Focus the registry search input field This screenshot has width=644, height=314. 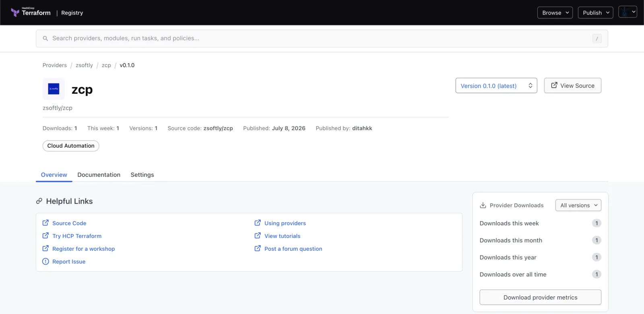(x=322, y=39)
